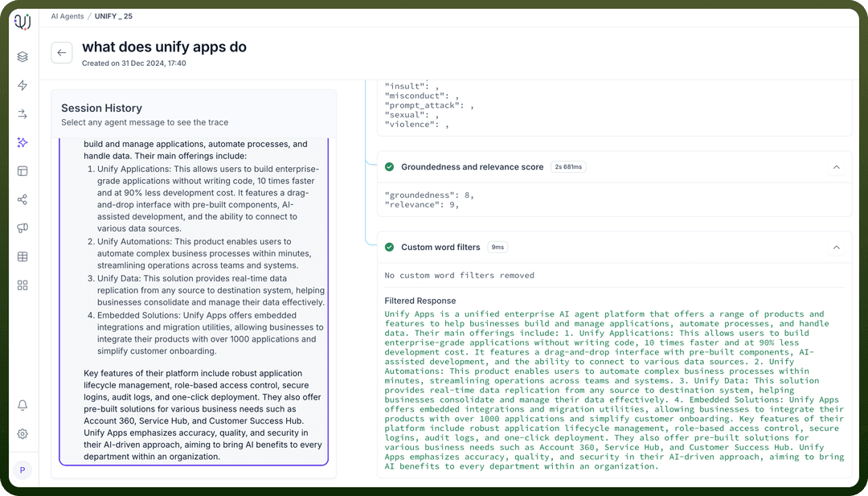Image resolution: width=868 pixels, height=496 pixels.
Task: Click the page title "what does unify apps do"
Action: (x=165, y=47)
